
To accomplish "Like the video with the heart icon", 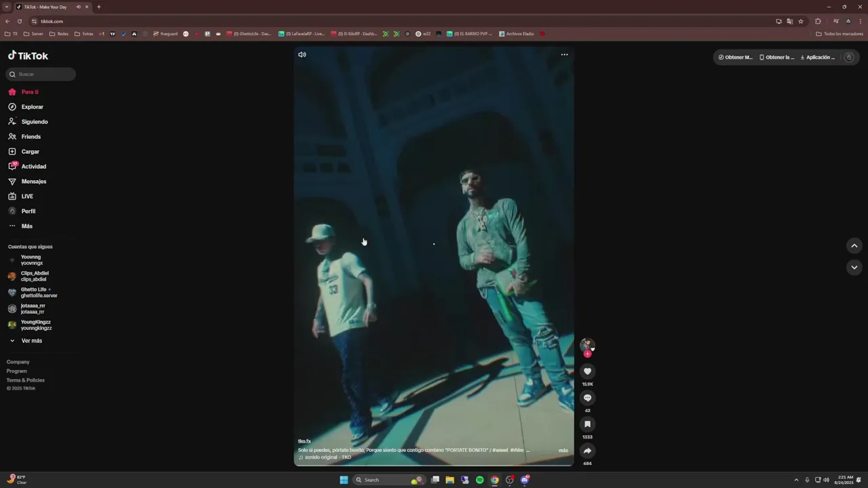I will point(587,371).
